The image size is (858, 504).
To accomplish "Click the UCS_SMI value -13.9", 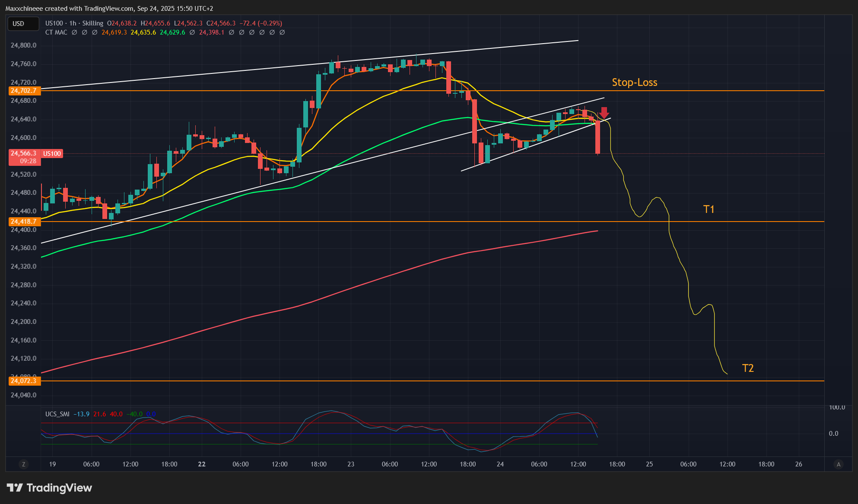I will click(81, 414).
